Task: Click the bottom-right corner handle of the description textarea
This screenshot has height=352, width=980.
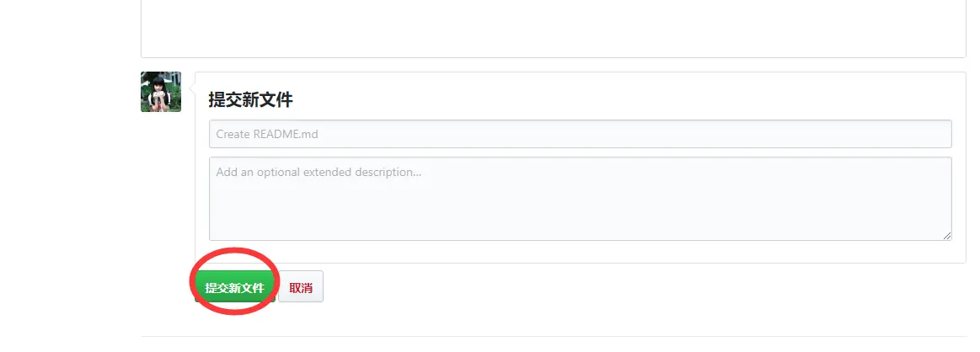Action: [x=947, y=235]
